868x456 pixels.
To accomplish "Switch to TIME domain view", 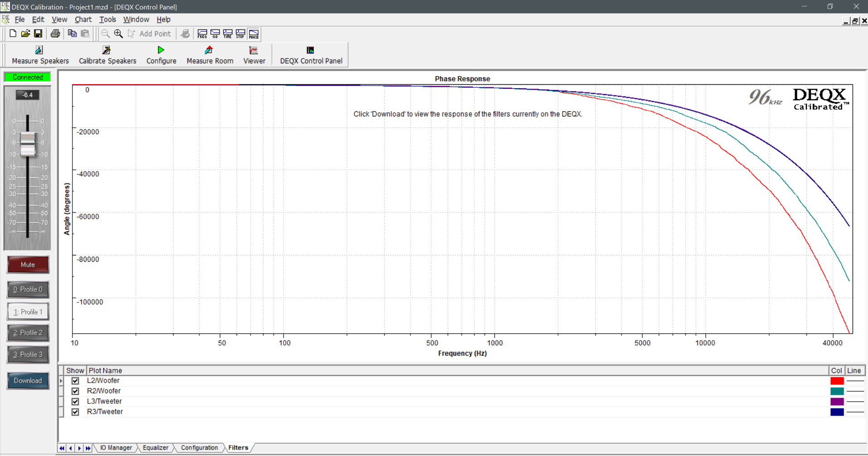I will pos(228,34).
